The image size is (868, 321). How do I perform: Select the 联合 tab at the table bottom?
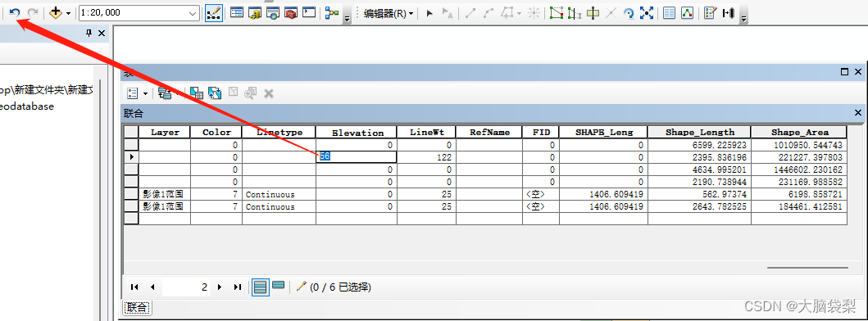pyautogui.click(x=137, y=307)
